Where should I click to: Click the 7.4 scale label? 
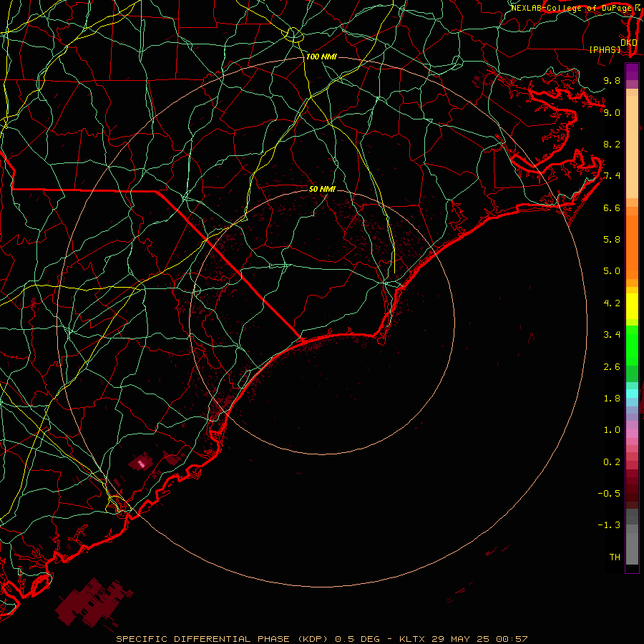click(612, 176)
